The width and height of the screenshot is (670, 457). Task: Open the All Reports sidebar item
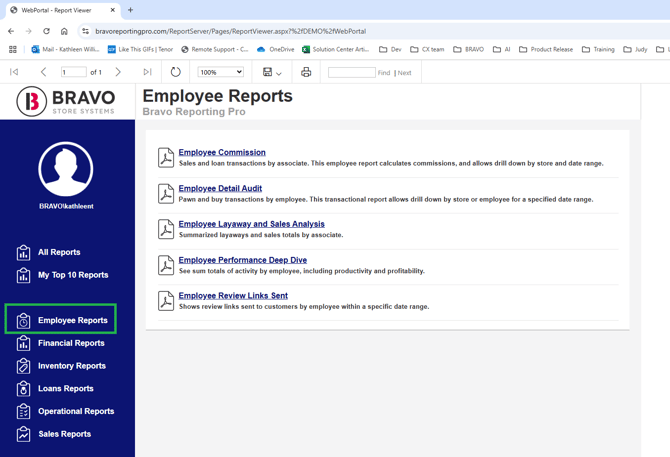tap(59, 252)
